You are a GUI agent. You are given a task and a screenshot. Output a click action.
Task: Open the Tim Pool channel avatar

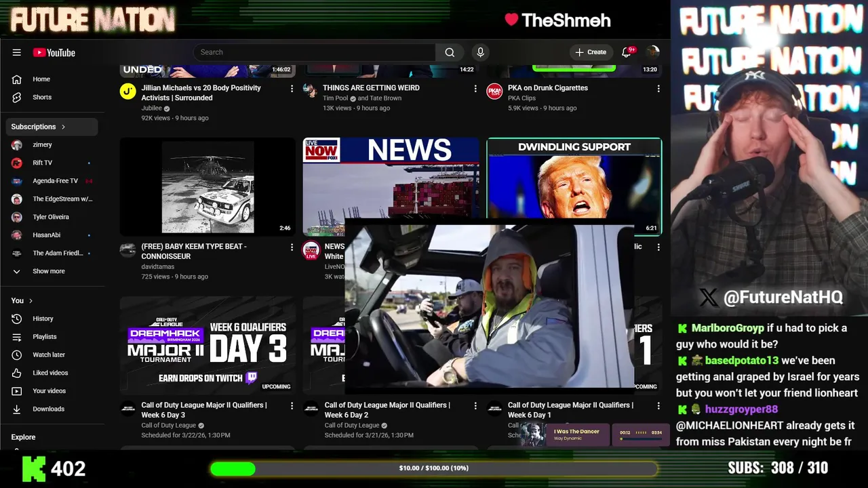311,91
